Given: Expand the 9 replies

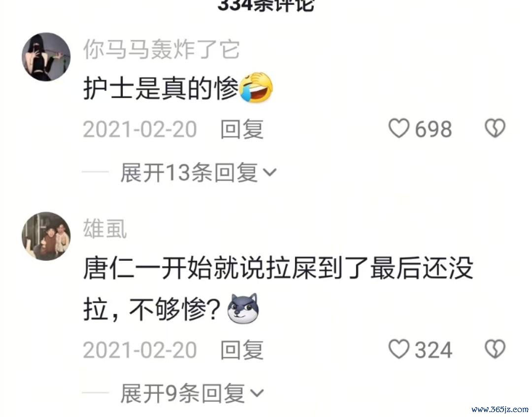Looking at the screenshot, I should tap(192, 393).
